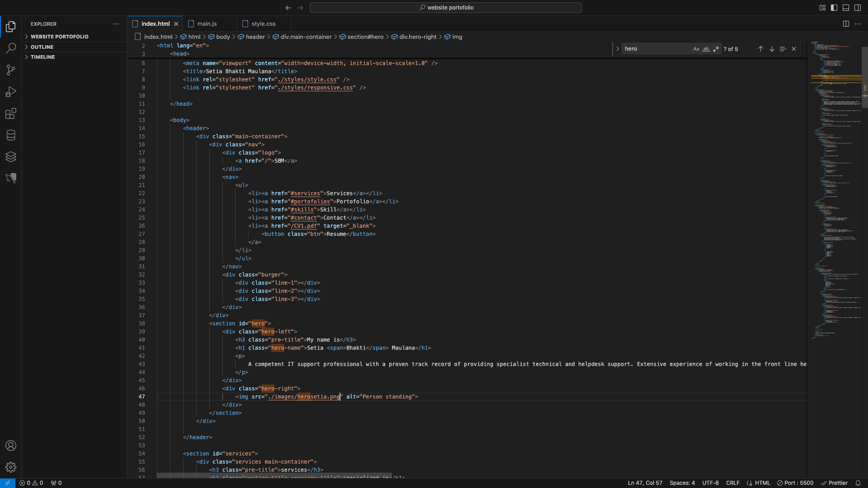Image resolution: width=868 pixels, height=488 pixels.
Task: Open Source Control view
Action: pyautogui.click(x=11, y=70)
